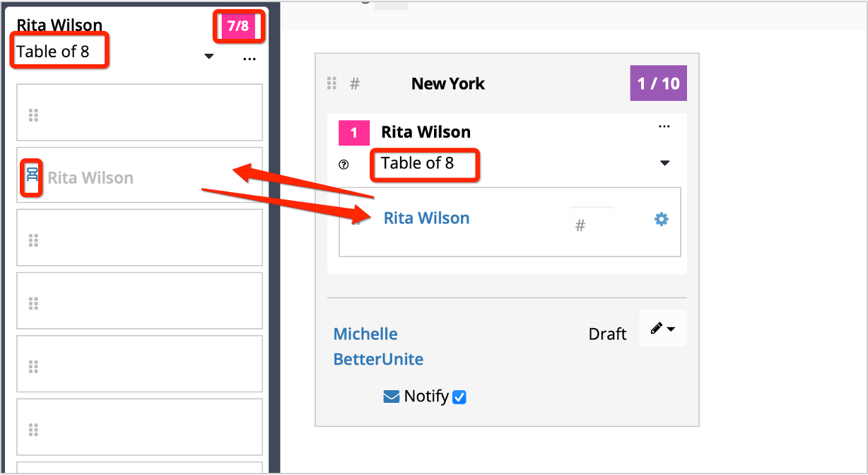Click the help question mark icon

(x=344, y=164)
